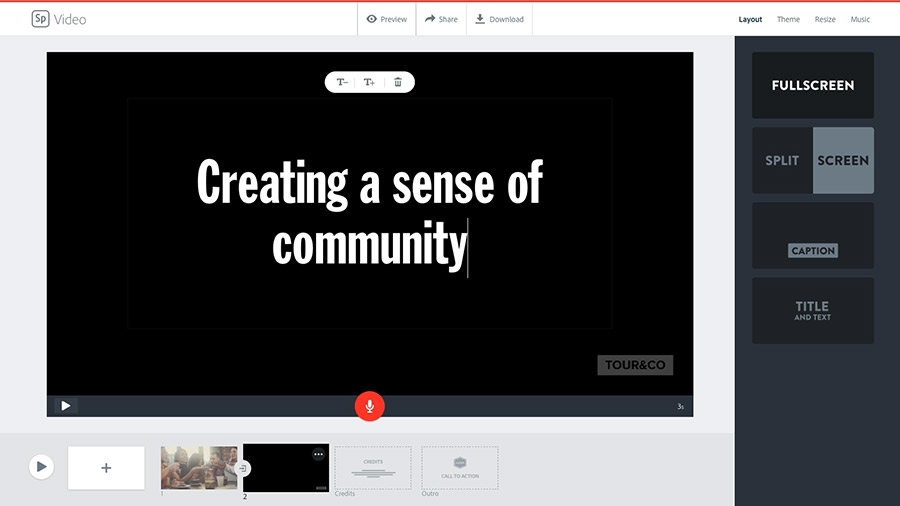
Task: Switch to the Theme tab
Action: pos(788,19)
